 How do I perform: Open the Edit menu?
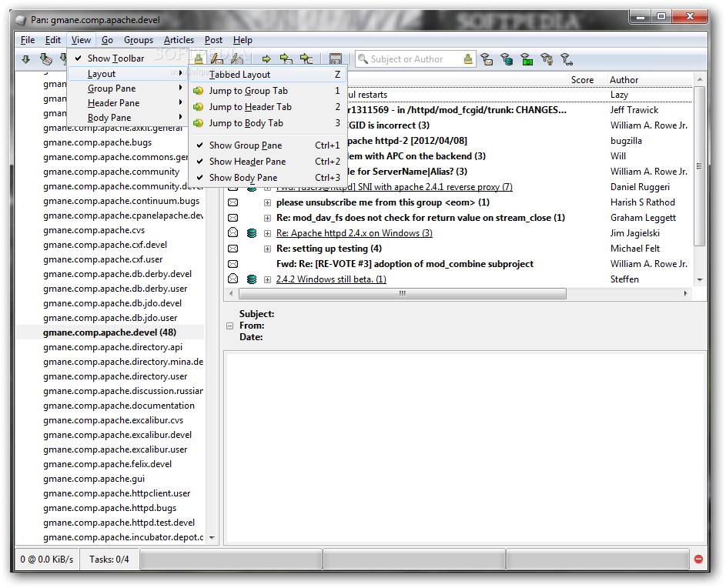[53, 40]
